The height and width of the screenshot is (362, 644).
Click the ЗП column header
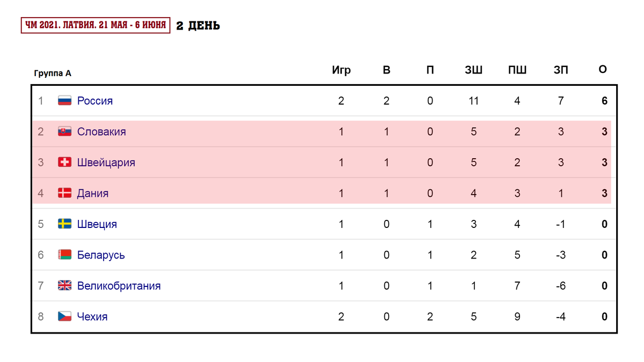click(561, 70)
